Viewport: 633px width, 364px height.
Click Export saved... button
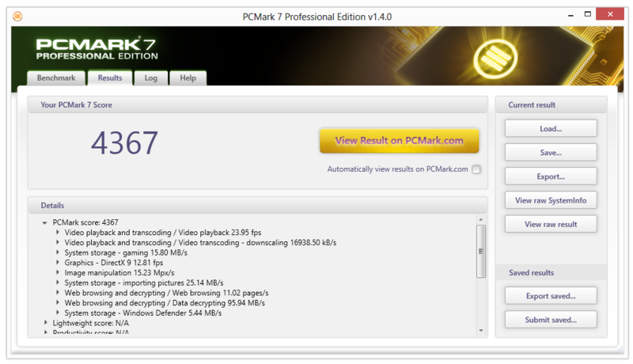[x=551, y=296]
